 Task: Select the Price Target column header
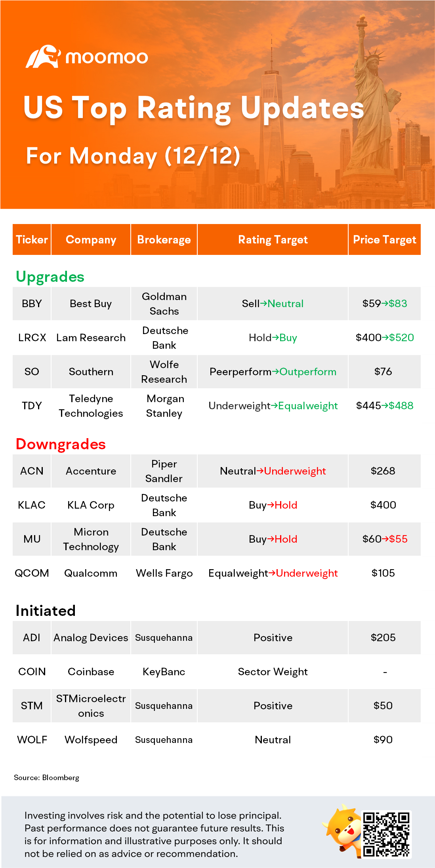(x=384, y=239)
